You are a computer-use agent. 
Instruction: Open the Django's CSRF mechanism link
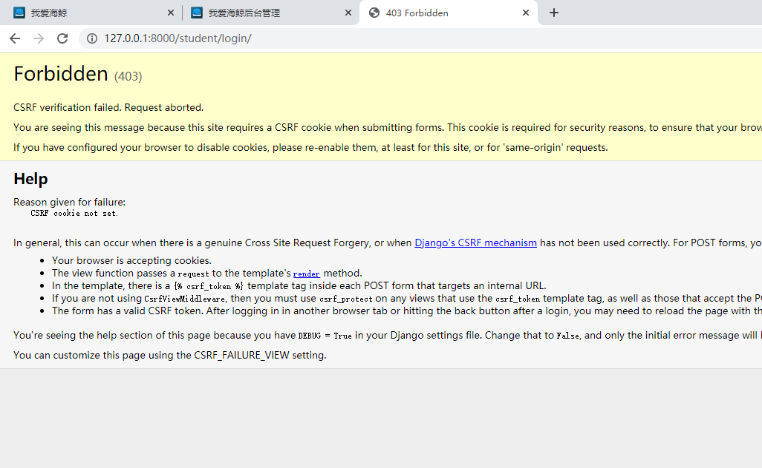point(475,242)
